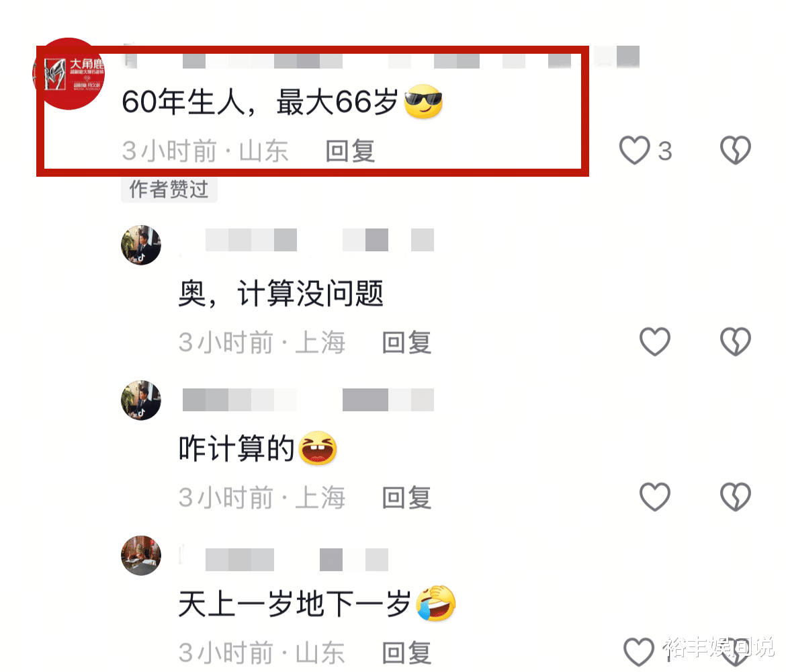Dislike the '60年生人，最大66岁' comment
This screenshot has width=786, height=672.
[736, 150]
